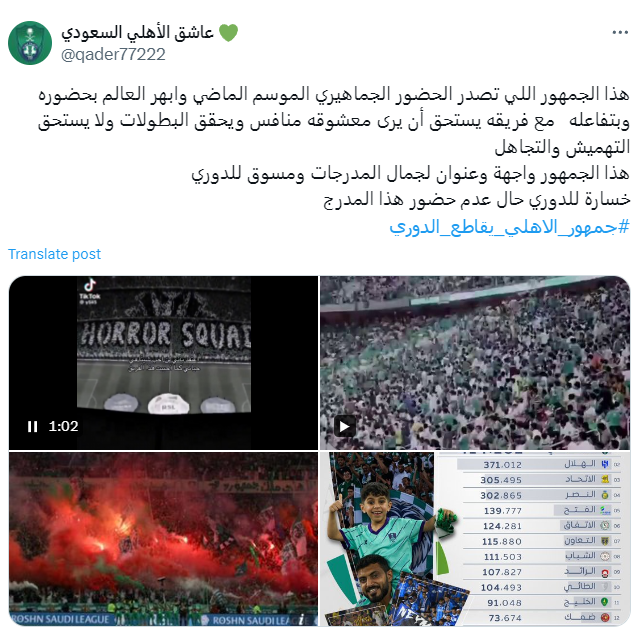This screenshot has width=639, height=629.
Task: Open the attendance statistics image
Action: (x=475, y=539)
